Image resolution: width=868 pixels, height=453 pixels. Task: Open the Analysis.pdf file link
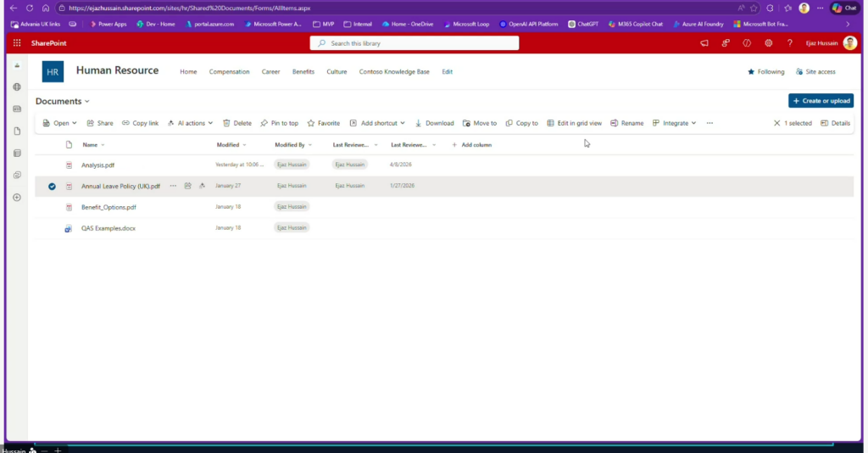click(97, 165)
